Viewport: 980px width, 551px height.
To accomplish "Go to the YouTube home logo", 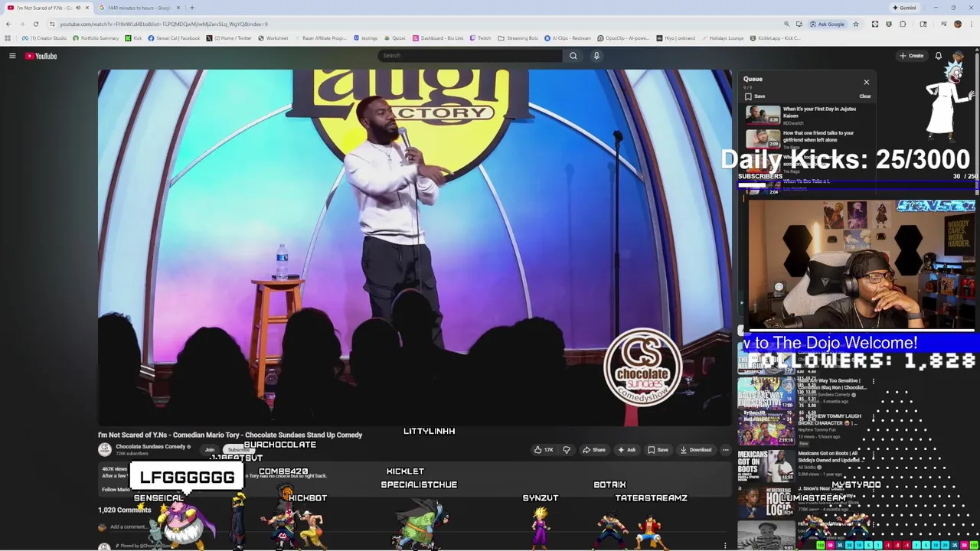I will pyautogui.click(x=41, y=56).
